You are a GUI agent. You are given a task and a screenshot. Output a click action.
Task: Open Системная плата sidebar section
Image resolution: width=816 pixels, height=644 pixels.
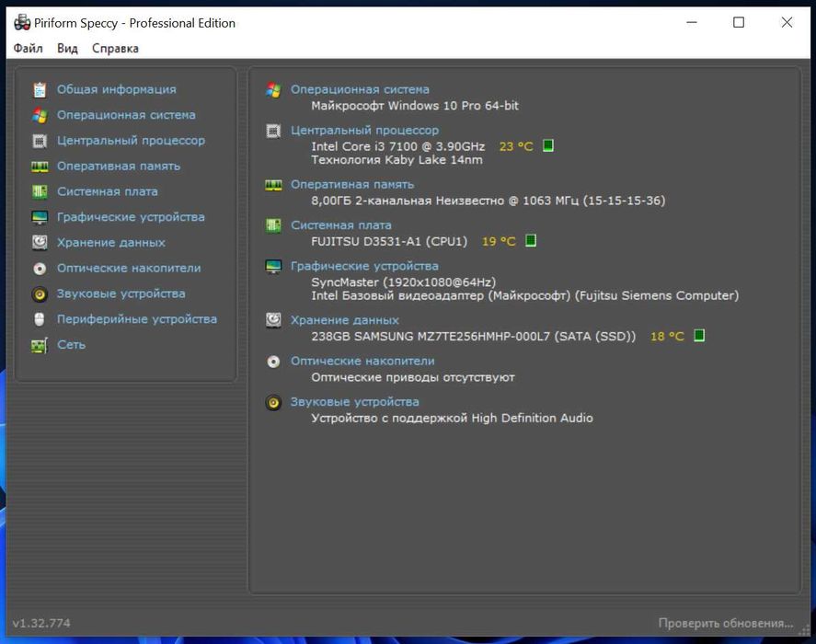pos(108,191)
